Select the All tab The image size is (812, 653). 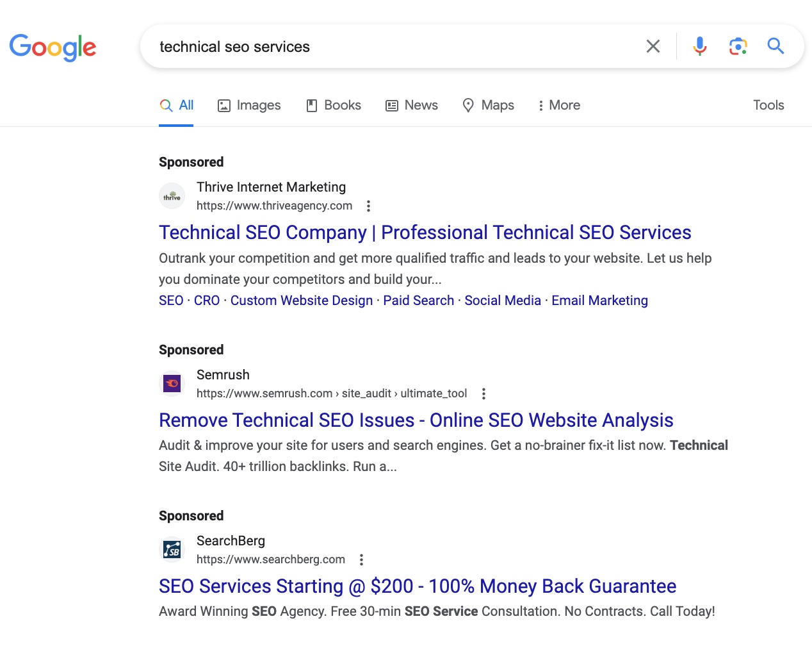[176, 105]
